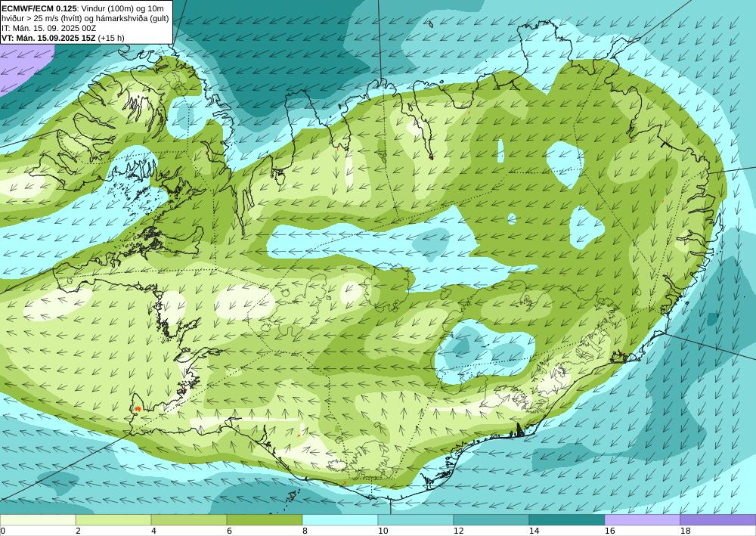The height and width of the screenshot is (536, 756).
Task: Click the purple legend swatch above 18 m/s
Action: point(718,519)
